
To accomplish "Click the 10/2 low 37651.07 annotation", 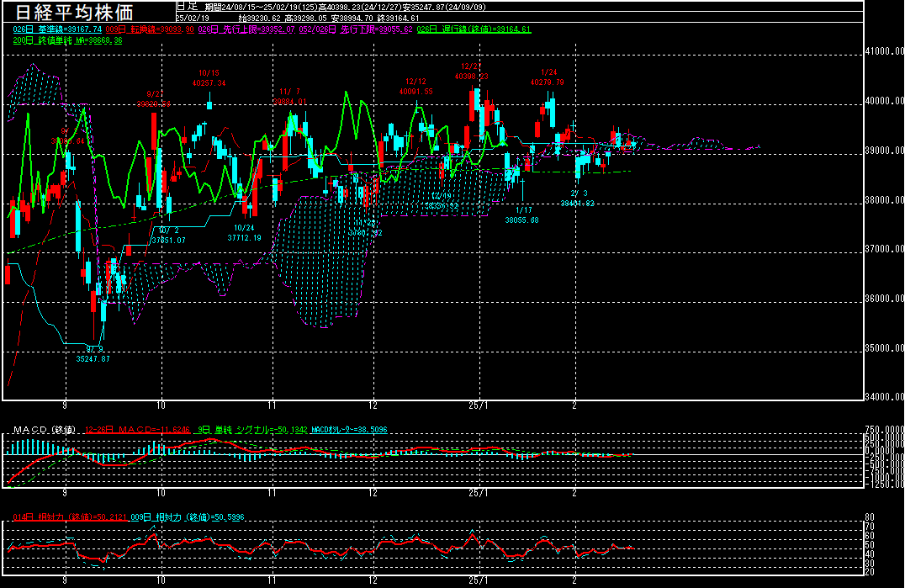I will [x=168, y=236].
